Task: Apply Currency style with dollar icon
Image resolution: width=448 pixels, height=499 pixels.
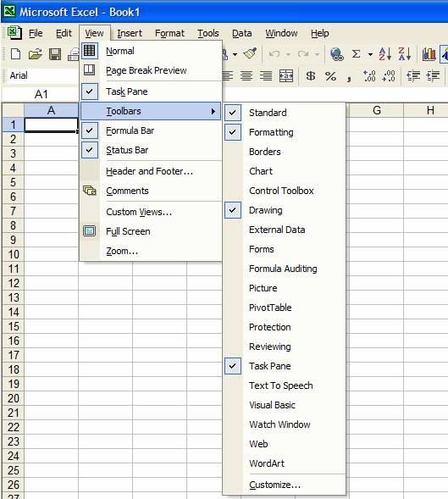Action: point(311,75)
